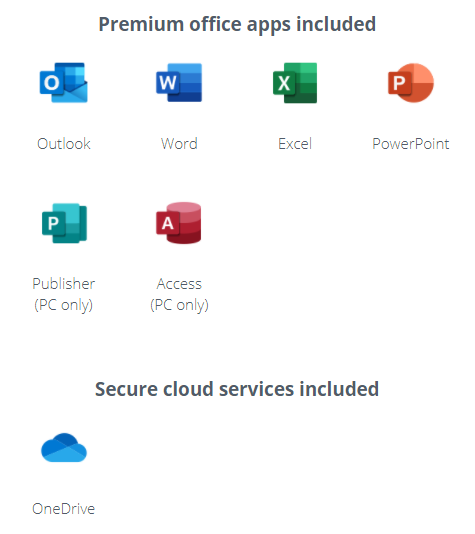This screenshot has width=475, height=534.
Task: Click 'Premium office apps included' heading
Action: coord(237,25)
